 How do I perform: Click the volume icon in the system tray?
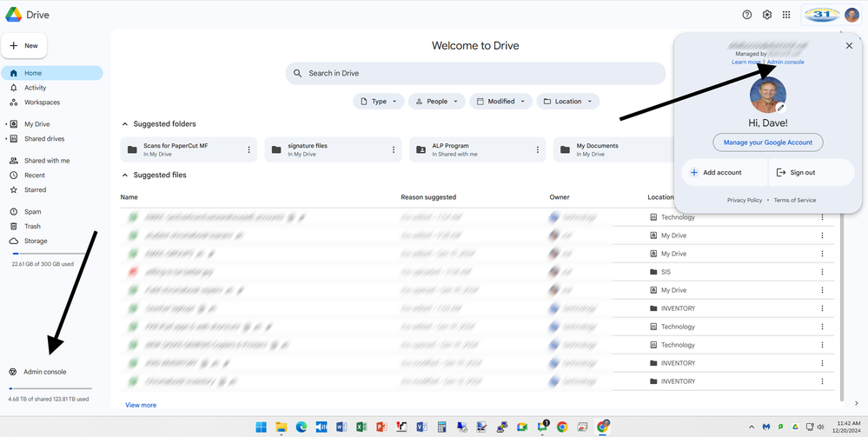coord(822,427)
